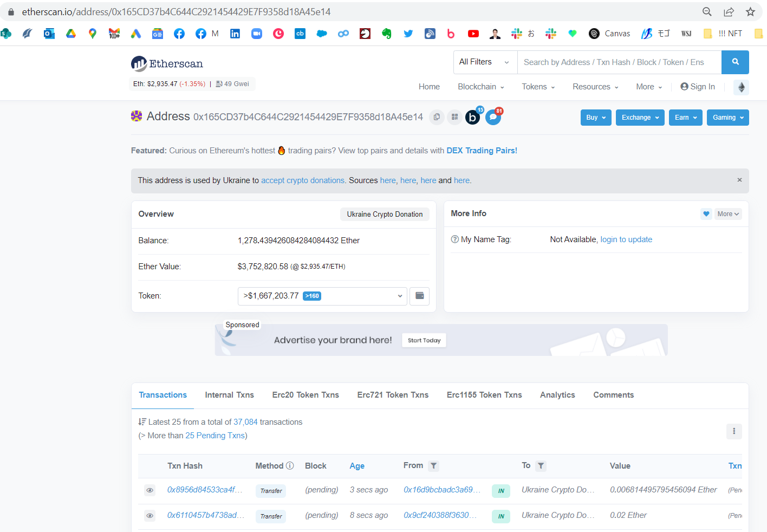
Task: Click login to update link
Action: [626, 239]
